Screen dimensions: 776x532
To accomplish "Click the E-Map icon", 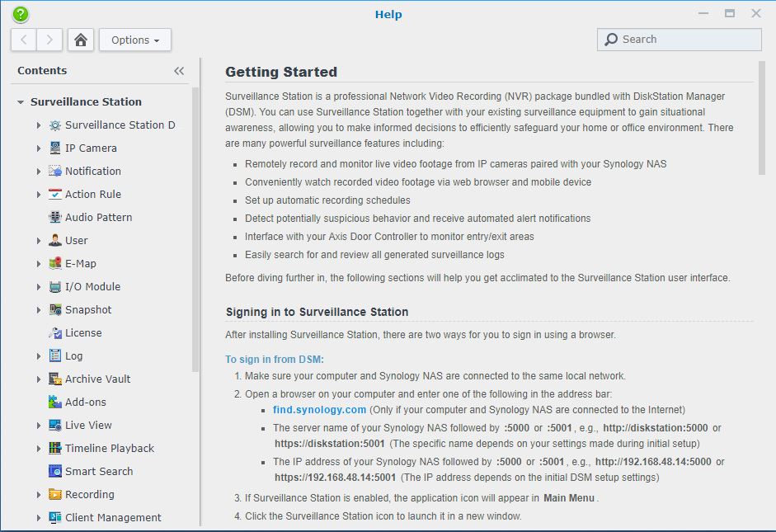I will (55, 264).
